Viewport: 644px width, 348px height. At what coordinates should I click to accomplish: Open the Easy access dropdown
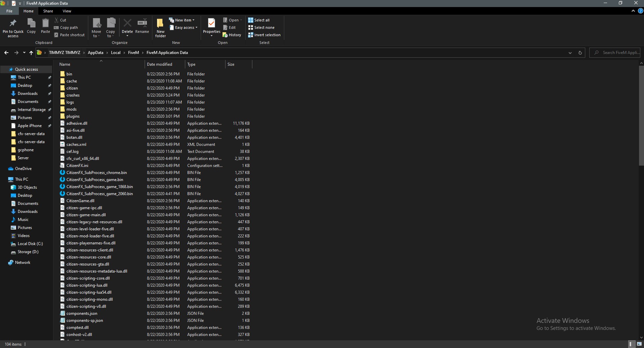[183, 27]
